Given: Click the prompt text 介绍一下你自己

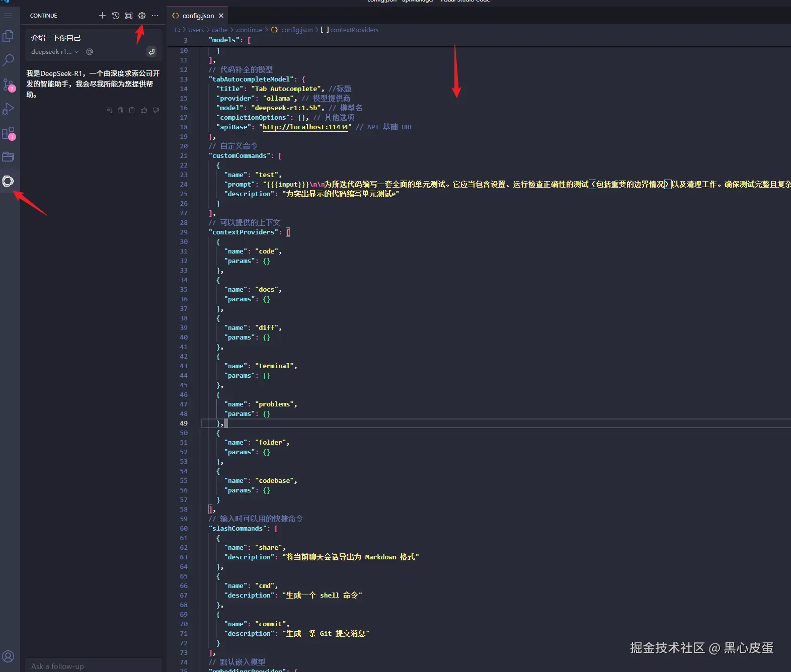Looking at the screenshot, I should click(56, 38).
